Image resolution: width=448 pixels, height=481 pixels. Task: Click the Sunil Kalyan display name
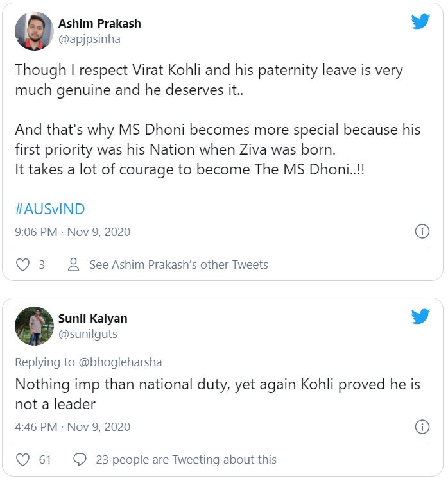[92, 318]
